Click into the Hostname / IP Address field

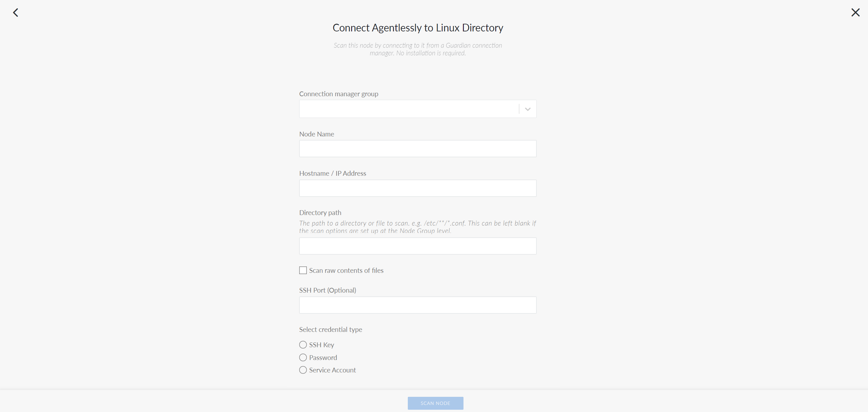point(417,188)
